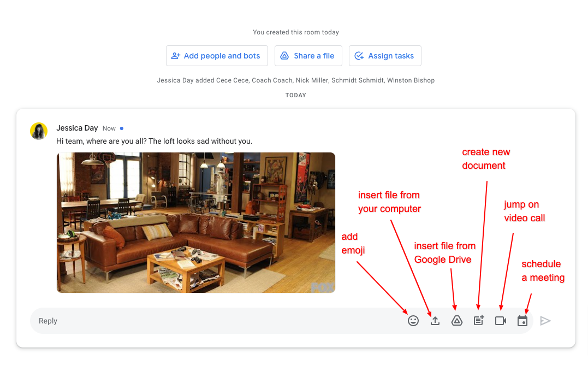Create a new document from reply bar
The width and height of the screenshot is (588, 365).
pos(478,320)
